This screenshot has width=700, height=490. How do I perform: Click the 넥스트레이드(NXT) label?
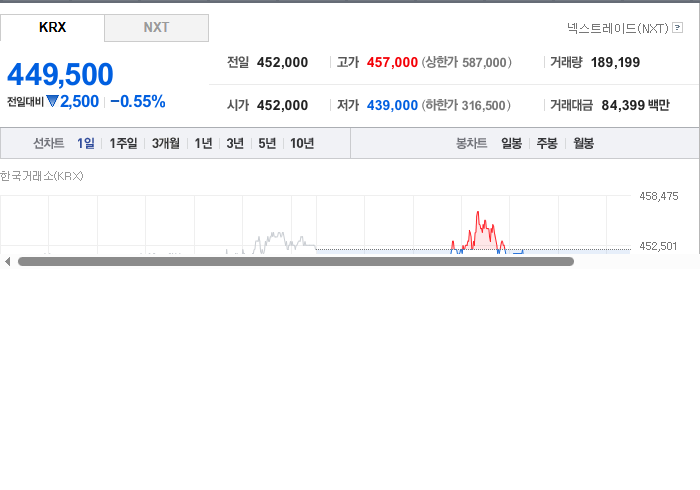617,28
